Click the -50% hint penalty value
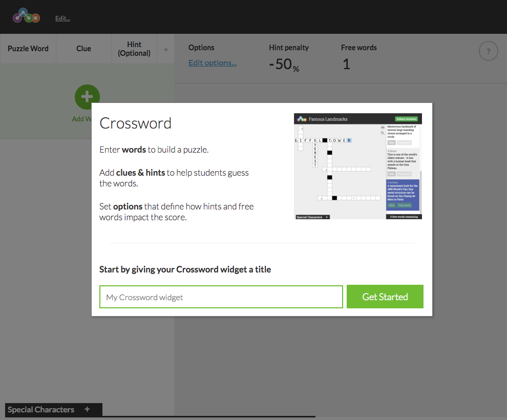This screenshot has height=420, width=507. point(284,65)
